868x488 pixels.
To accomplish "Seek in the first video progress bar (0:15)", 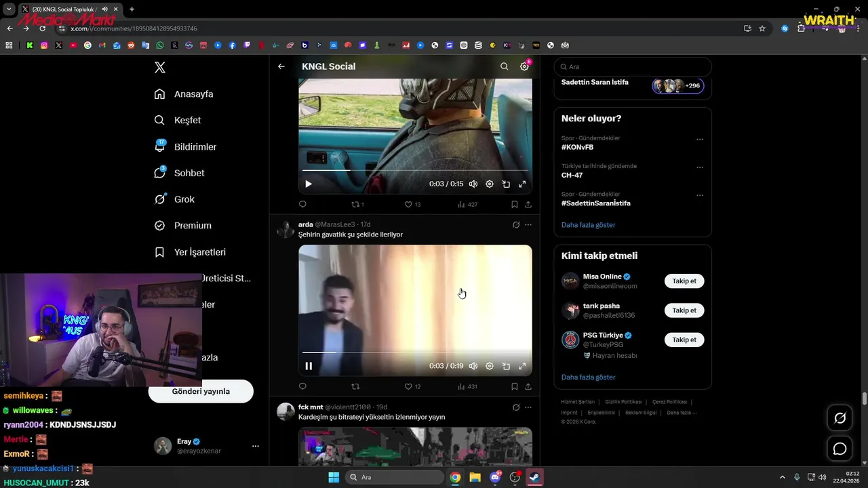I will tap(415, 170).
